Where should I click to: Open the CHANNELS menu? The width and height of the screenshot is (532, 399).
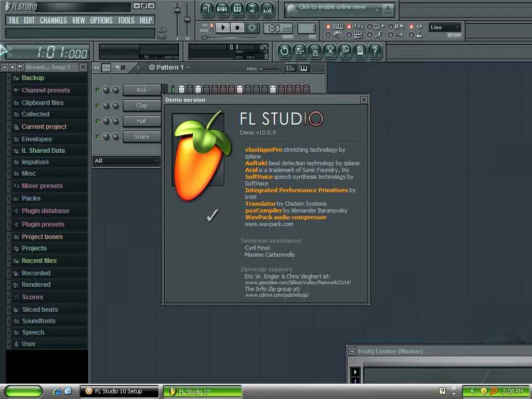[54, 20]
